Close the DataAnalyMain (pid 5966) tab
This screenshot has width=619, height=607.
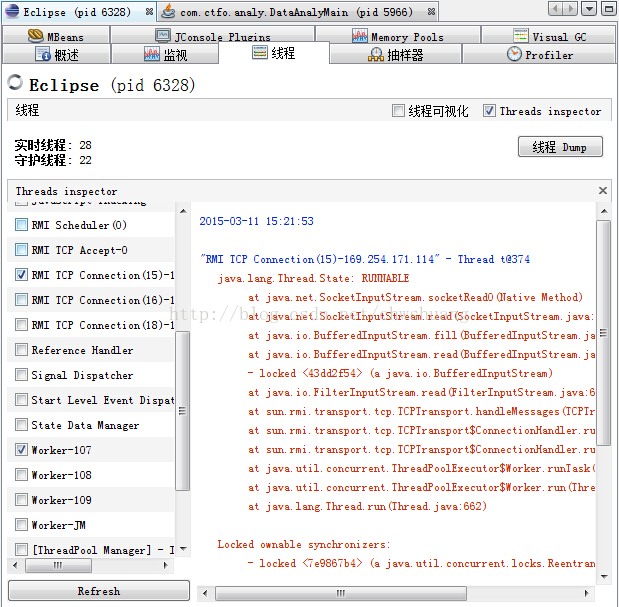pos(431,12)
